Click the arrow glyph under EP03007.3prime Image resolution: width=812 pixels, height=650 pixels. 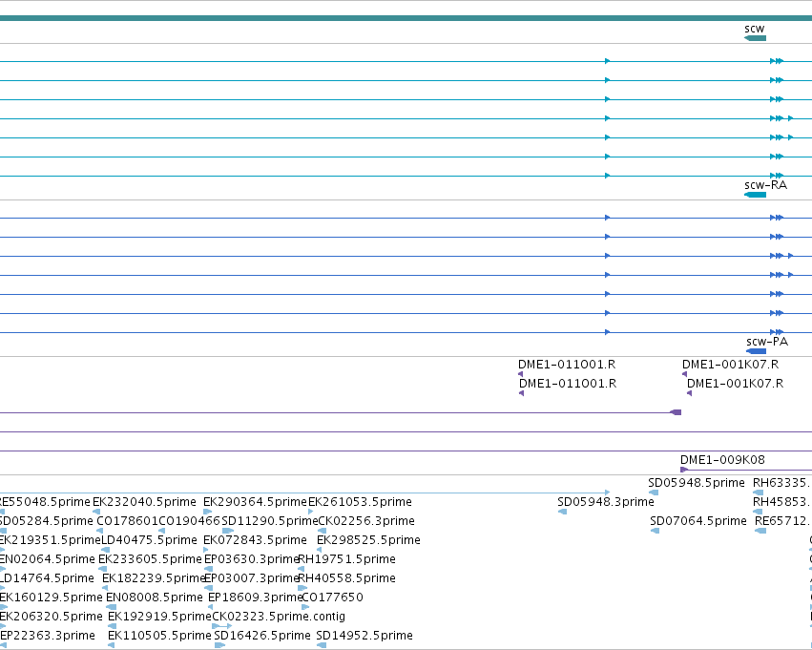[x=209, y=588]
